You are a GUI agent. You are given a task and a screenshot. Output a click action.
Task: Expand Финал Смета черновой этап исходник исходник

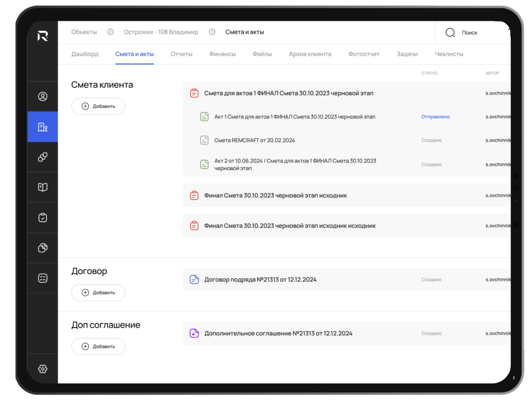point(289,226)
